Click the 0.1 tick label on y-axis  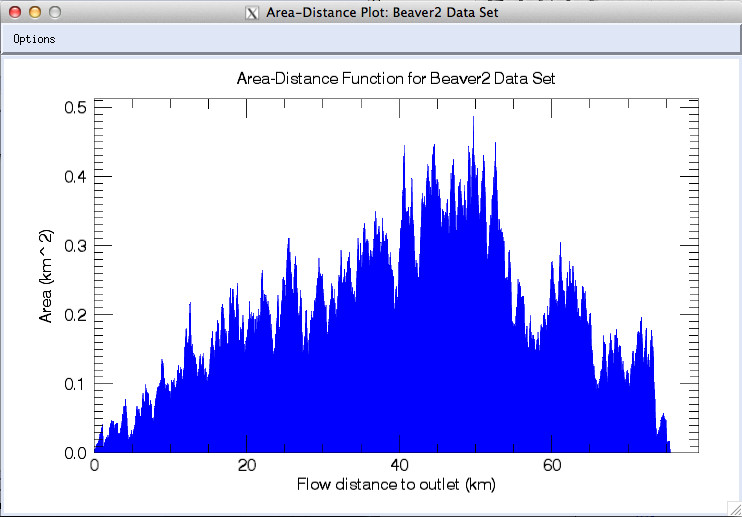tap(76, 383)
